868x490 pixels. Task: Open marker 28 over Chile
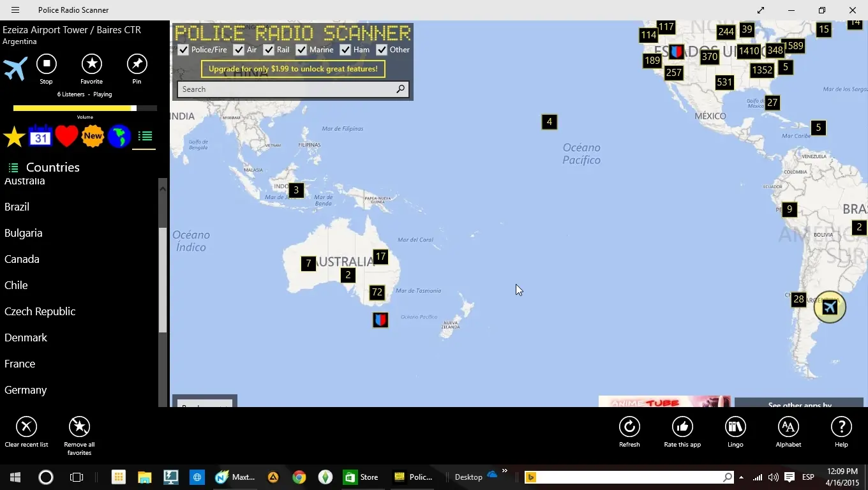click(x=798, y=299)
